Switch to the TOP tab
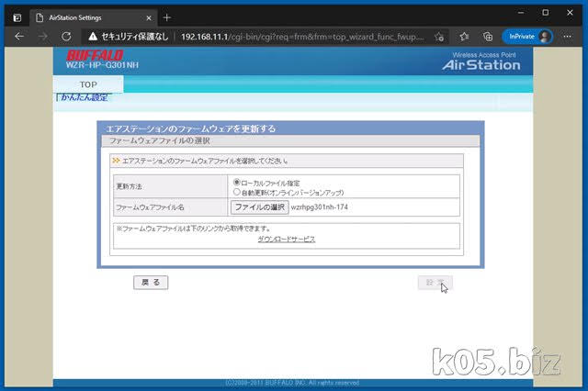Screen dimensions: 588x391 click(88, 84)
